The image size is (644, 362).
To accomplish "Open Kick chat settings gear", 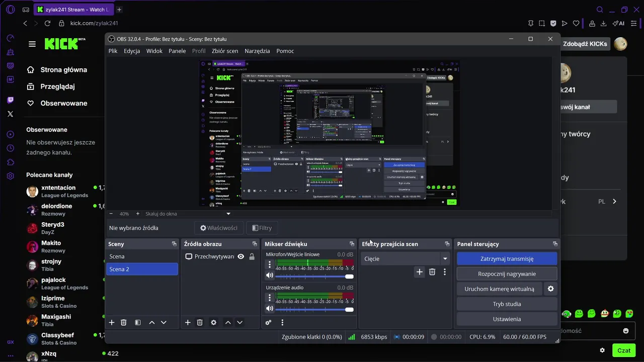I will 602,350.
